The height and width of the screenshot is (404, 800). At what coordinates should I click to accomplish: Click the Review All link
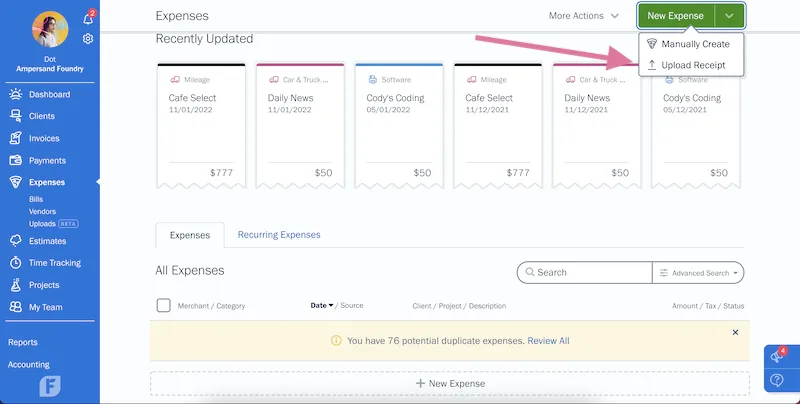[548, 341]
